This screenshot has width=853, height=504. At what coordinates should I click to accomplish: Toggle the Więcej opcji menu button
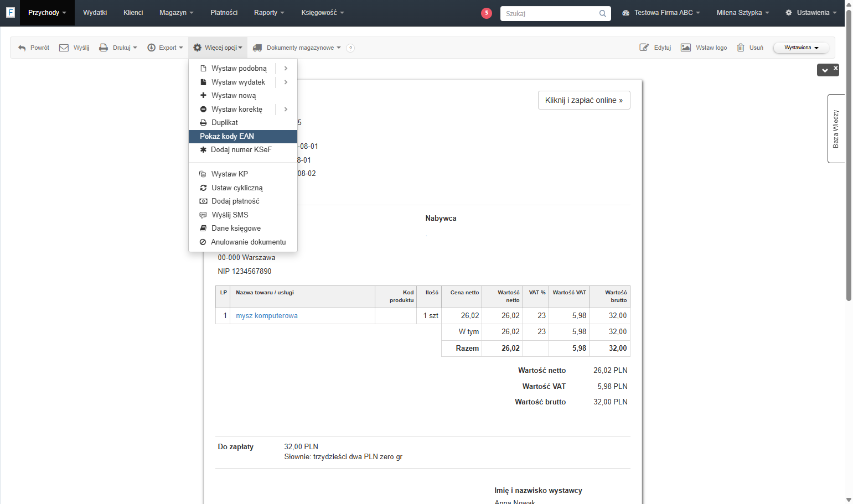point(218,48)
